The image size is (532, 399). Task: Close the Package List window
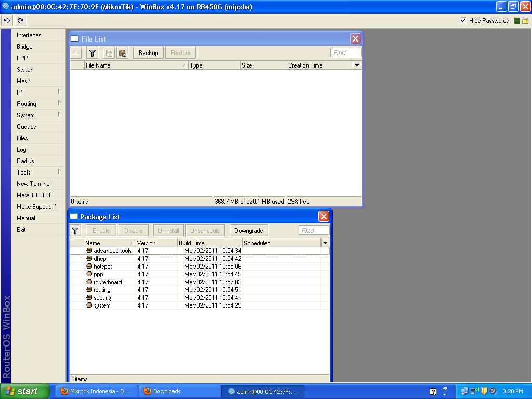tap(324, 217)
